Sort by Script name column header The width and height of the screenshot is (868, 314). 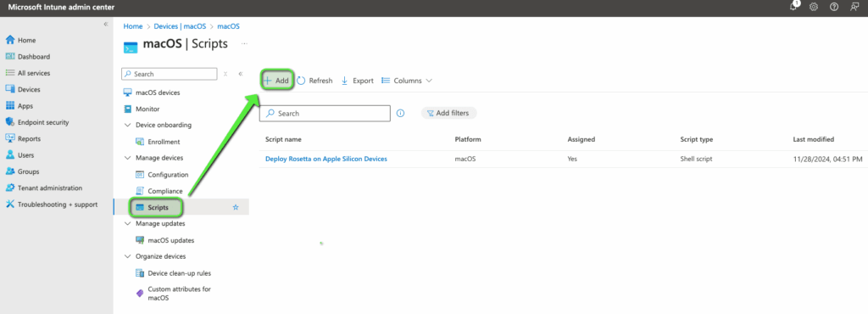(283, 139)
